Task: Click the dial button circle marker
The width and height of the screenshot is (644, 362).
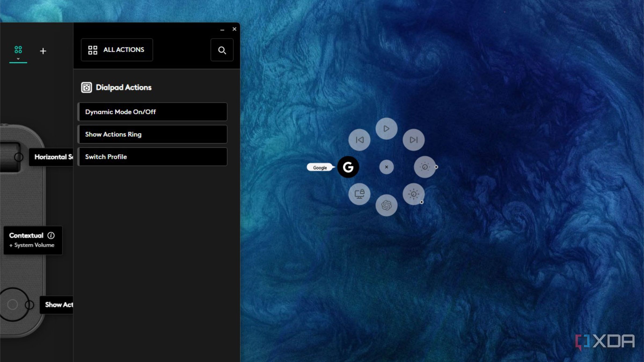Action: click(x=29, y=305)
